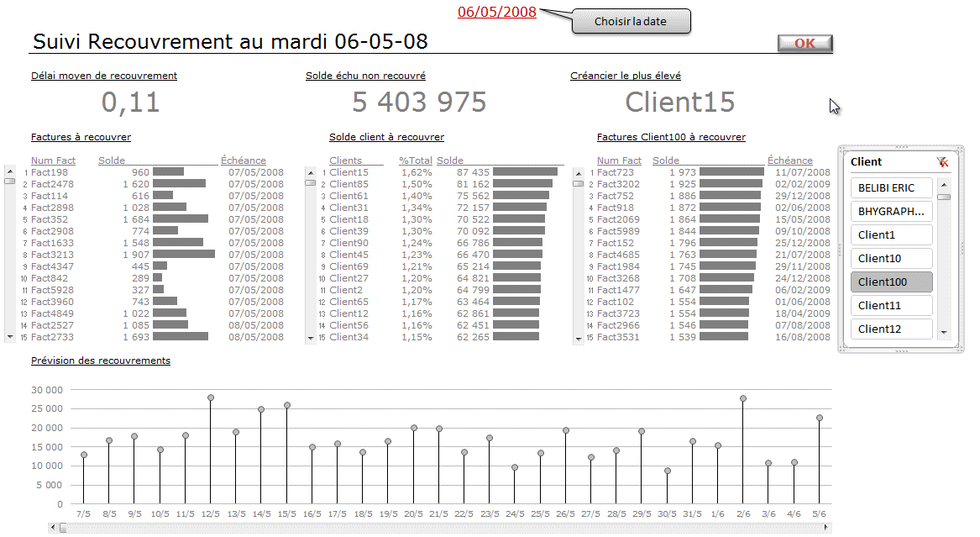Click up arrow of Solde client scrollbar
This screenshot has height=537, width=980.
311,172
